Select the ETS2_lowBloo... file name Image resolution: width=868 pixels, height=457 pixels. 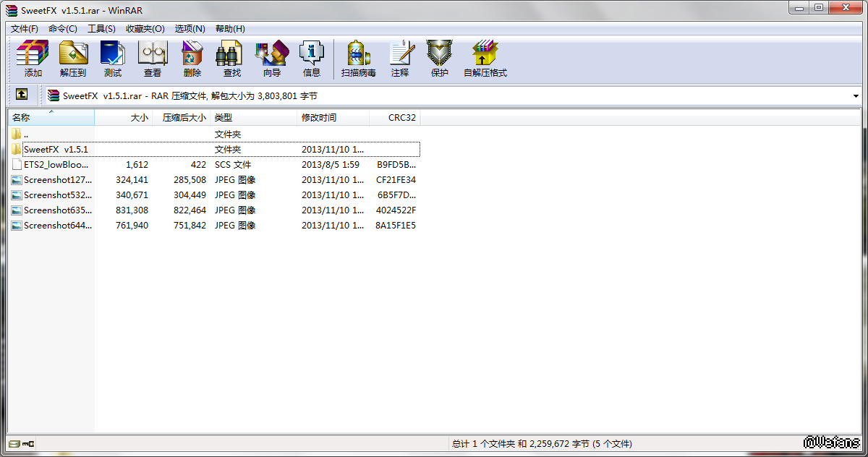point(56,164)
